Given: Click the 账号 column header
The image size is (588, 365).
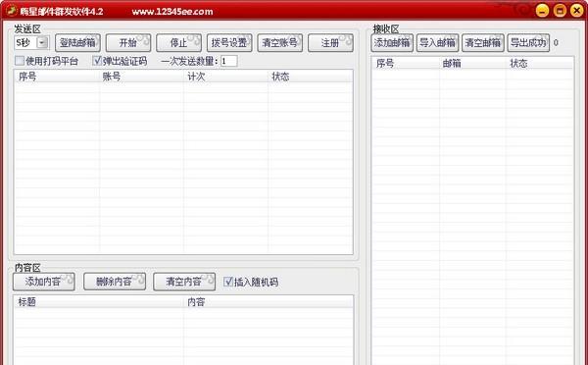Looking at the screenshot, I should pyautogui.click(x=141, y=77).
